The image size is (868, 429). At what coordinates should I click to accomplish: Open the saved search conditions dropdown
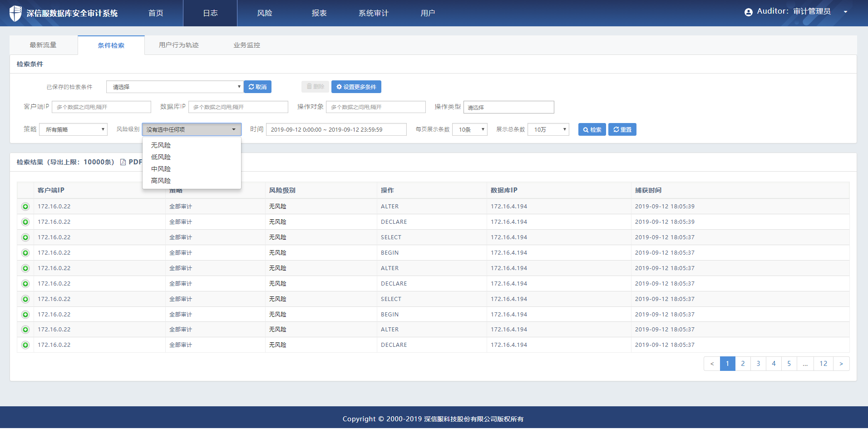(175, 87)
